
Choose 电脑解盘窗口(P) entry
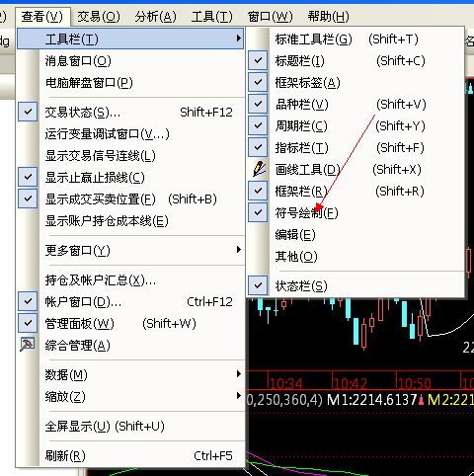130,82
